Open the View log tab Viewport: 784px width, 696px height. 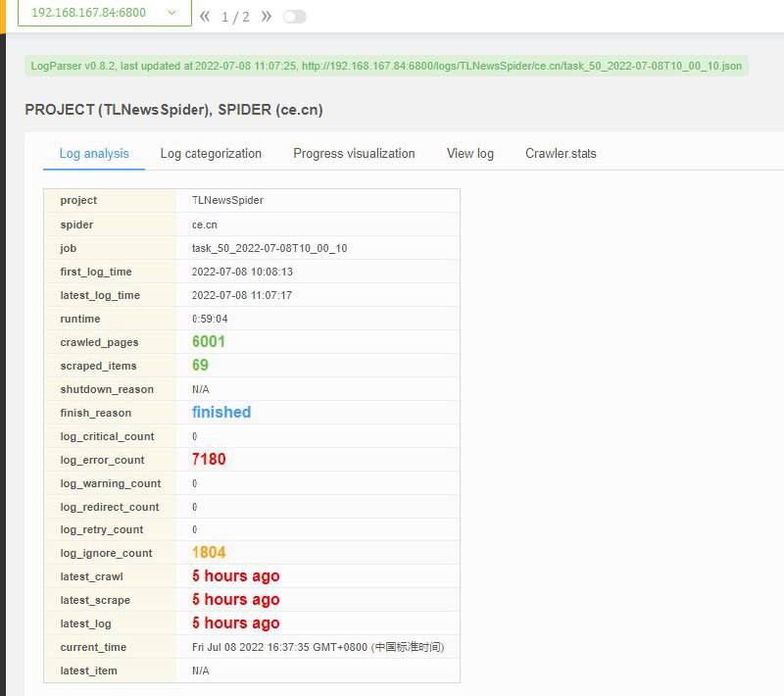coord(468,153)
